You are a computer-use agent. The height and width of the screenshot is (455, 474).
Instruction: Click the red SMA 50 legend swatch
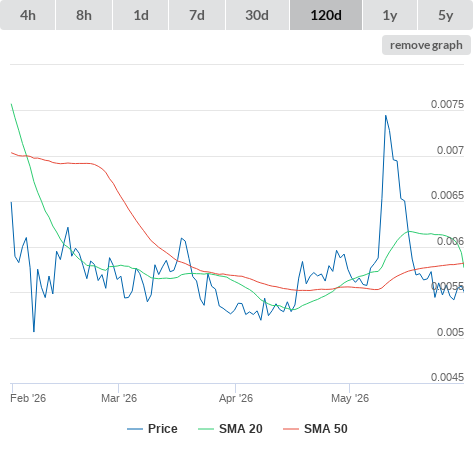(x=291, y=429)
